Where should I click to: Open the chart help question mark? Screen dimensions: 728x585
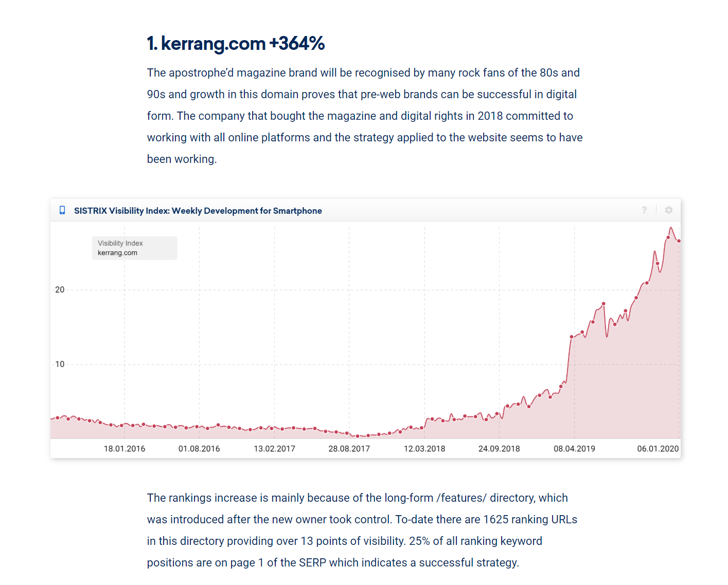[x=644, y=210]
